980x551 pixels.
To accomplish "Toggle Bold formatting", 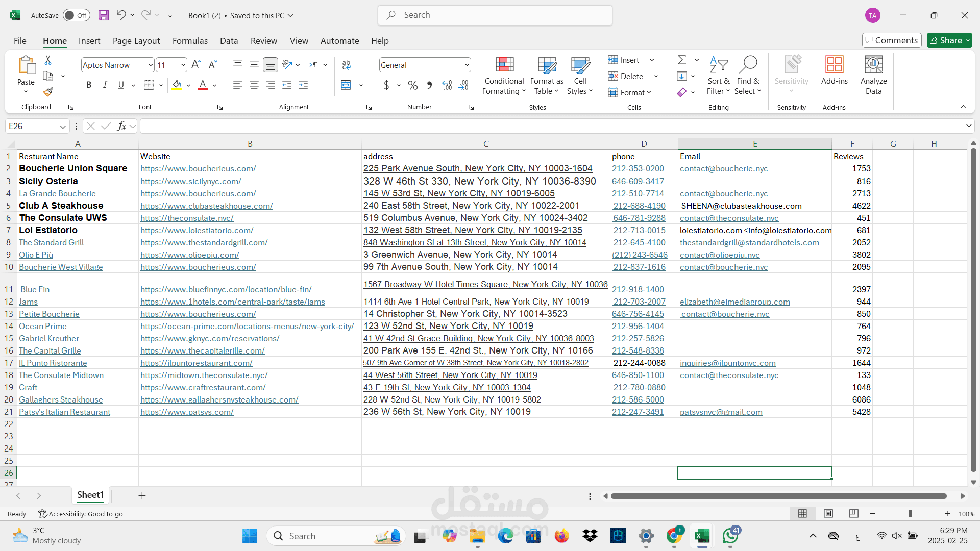I will (89, 85).
